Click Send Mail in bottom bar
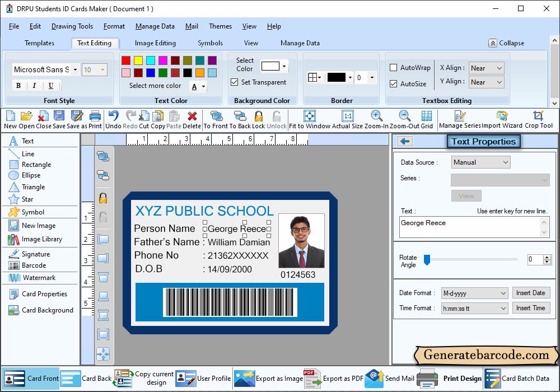560x392 pixels. tap(390, 379)
